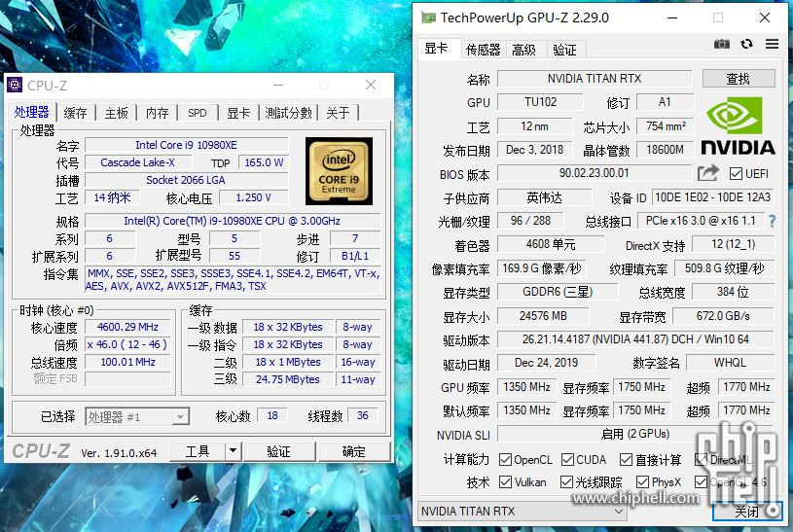Click the Intel Core i9 Extreme badge
This screenshot has width=793, height=532.
[x=339, y=171]
